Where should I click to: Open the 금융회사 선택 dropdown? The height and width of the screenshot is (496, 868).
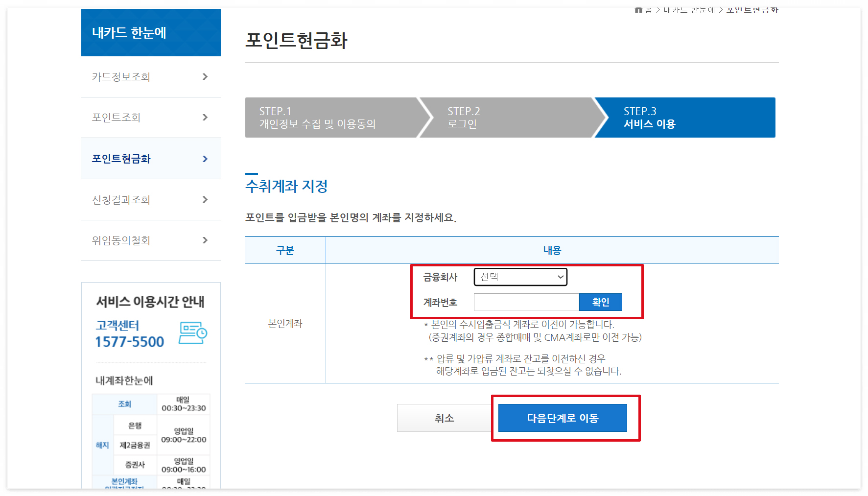point(520,277)
